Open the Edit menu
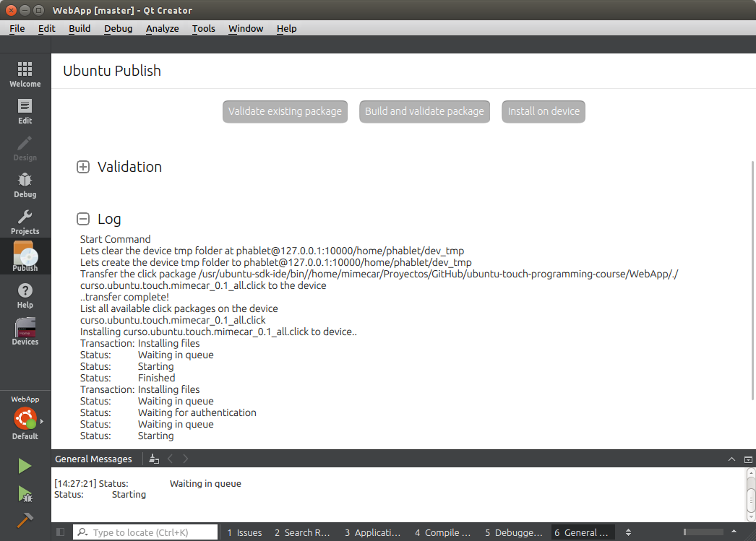The image size is (756, 541). (x=47, y=28)
